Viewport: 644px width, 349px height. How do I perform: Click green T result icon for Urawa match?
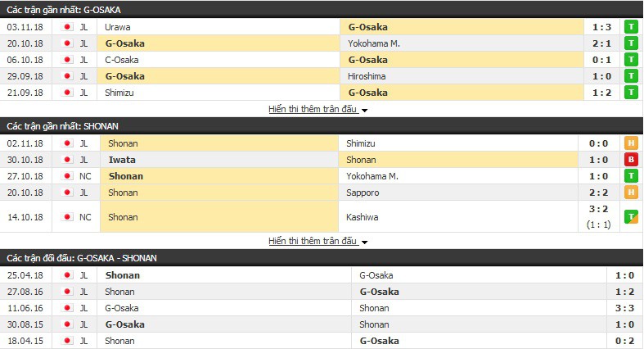[x=631, y=27]
